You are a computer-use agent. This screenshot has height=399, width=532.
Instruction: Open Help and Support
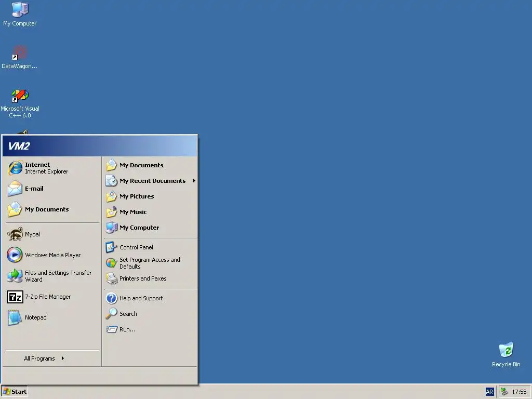click(x=150, y=298)
